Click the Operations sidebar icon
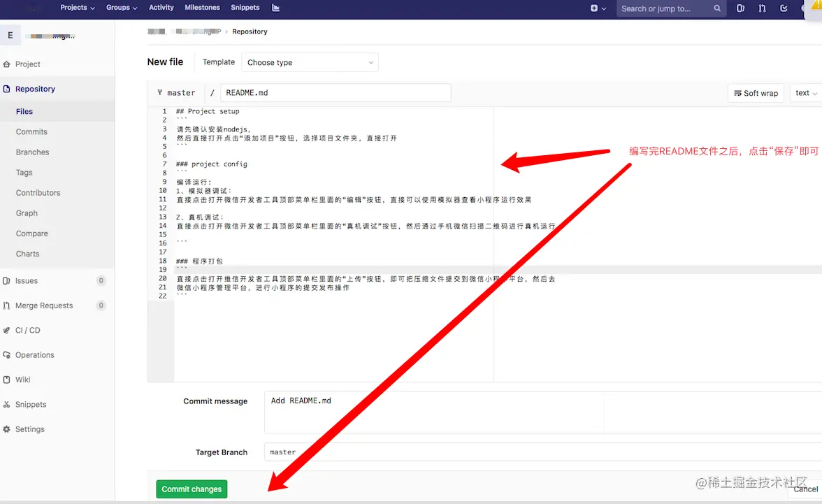 tap(6, 354)
